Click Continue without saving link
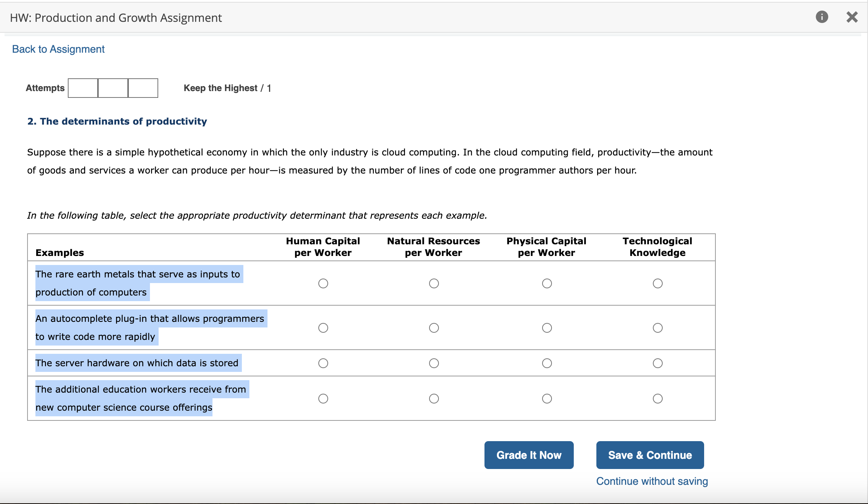 point(652,481)
